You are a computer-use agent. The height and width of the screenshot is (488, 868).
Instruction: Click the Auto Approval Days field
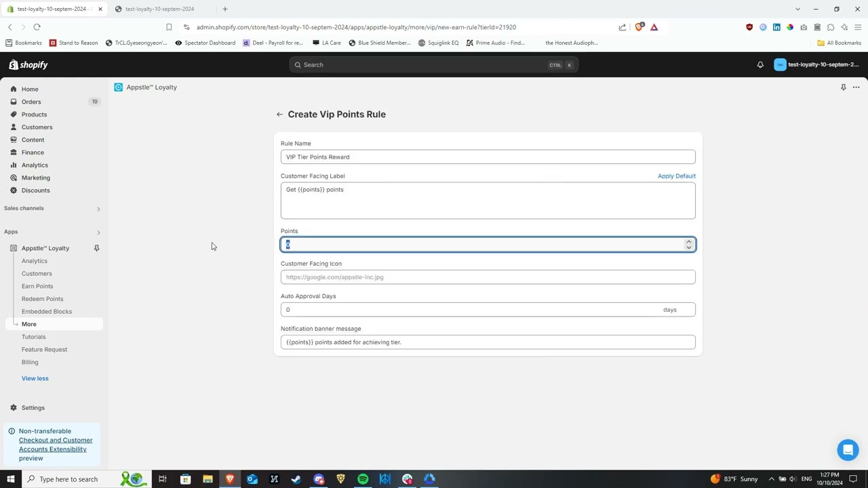pos(488,310)
